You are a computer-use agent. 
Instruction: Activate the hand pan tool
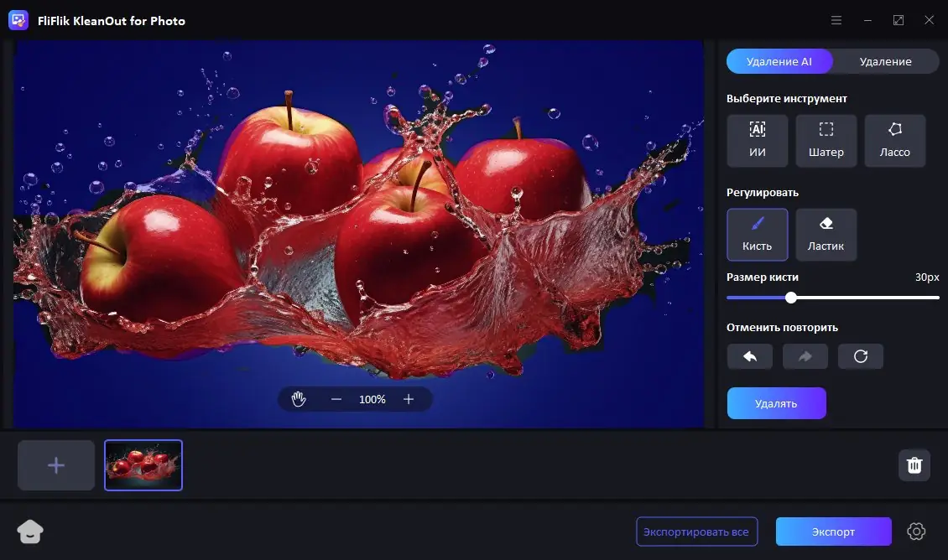tap(299, 399)
